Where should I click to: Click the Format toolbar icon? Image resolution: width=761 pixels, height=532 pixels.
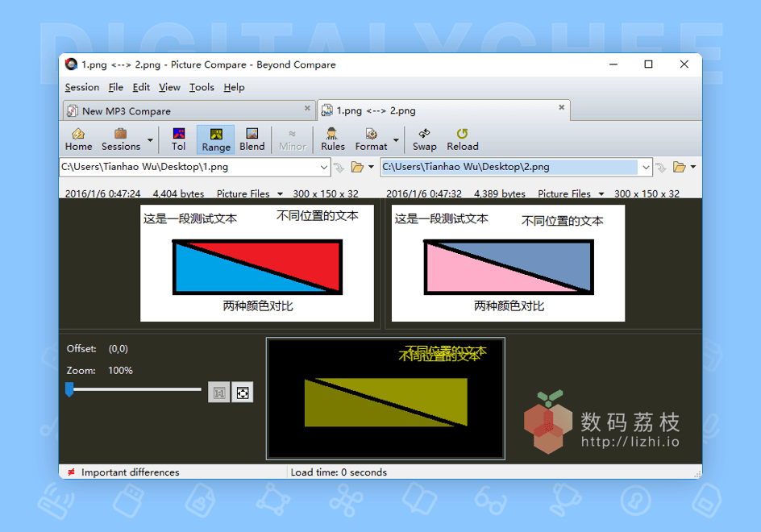[371, 139]
